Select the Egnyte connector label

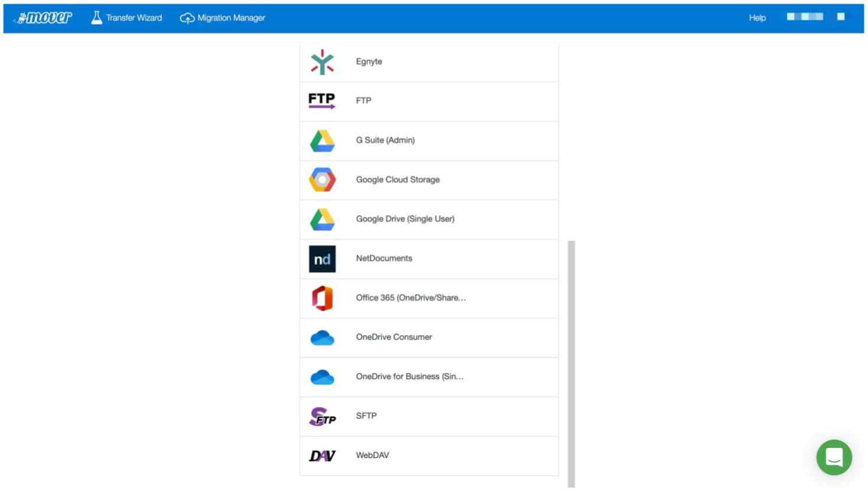[x=369, y=61]
